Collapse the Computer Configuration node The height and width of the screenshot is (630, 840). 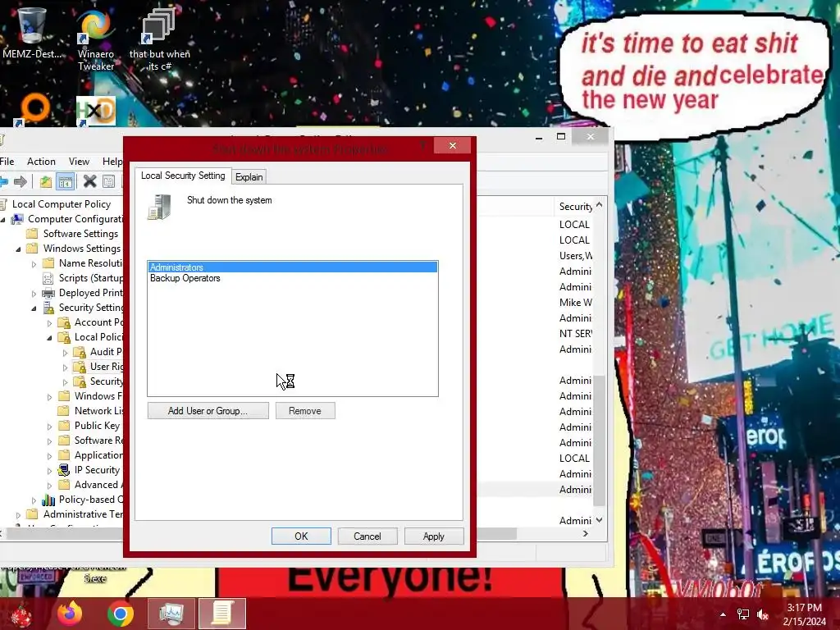tap(3, 220)
